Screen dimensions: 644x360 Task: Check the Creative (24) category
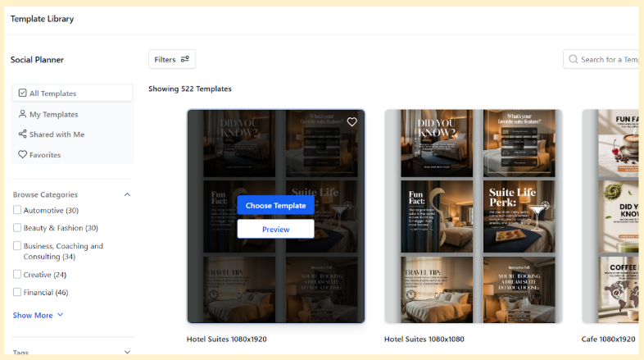(x=17, y=274)
